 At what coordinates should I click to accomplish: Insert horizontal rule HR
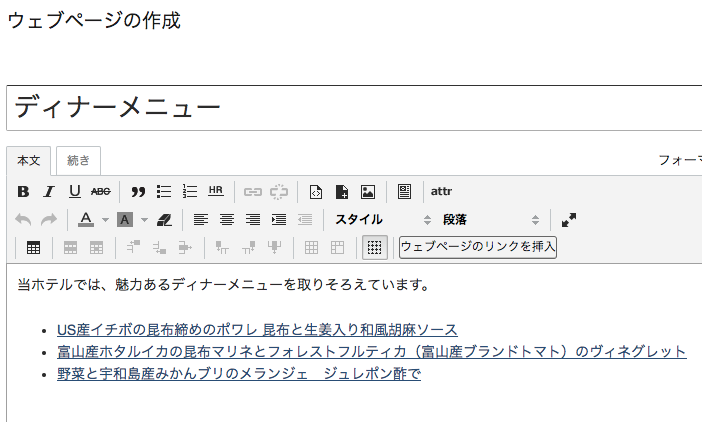pos(216,191)
